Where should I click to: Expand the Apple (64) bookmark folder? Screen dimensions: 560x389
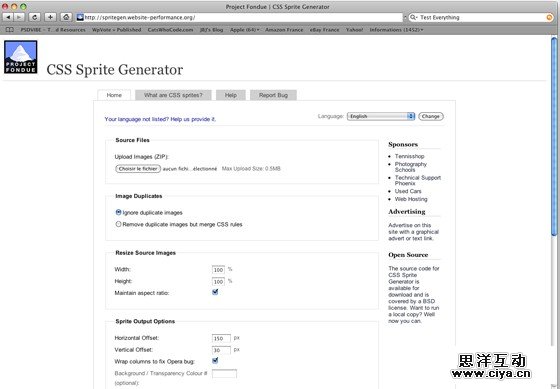(245, 30)
